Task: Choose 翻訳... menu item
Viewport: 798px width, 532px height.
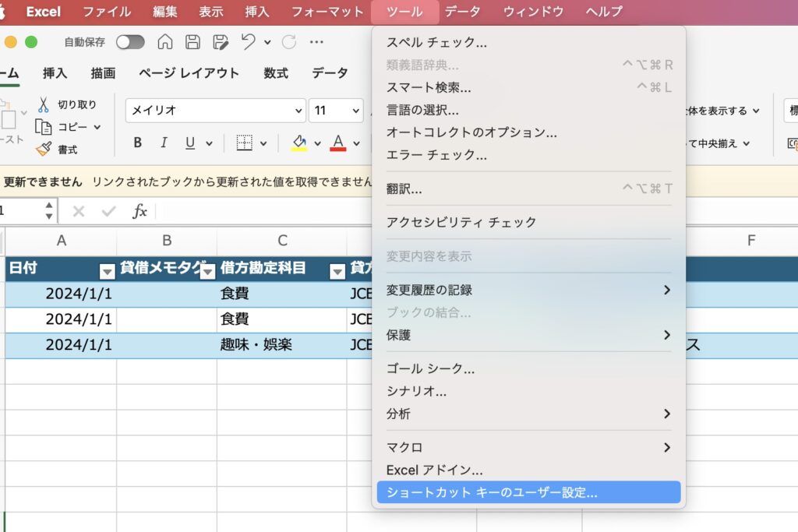Action: [529, 188]
